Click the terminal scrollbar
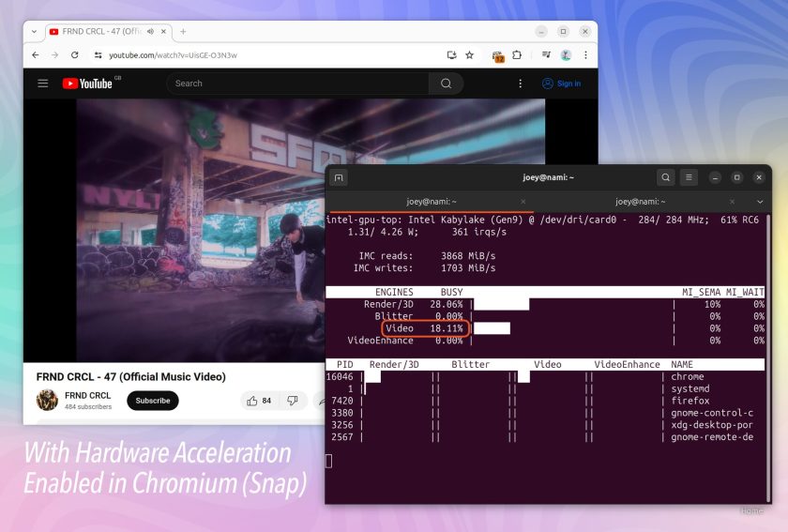The height and width of the screenshot is (532, 788). (x=768, y=357)
